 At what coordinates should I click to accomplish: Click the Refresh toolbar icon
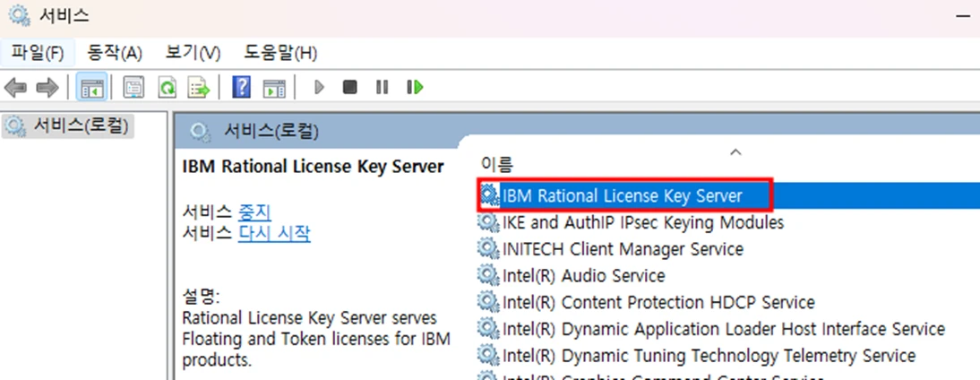(x=167, y=88)
